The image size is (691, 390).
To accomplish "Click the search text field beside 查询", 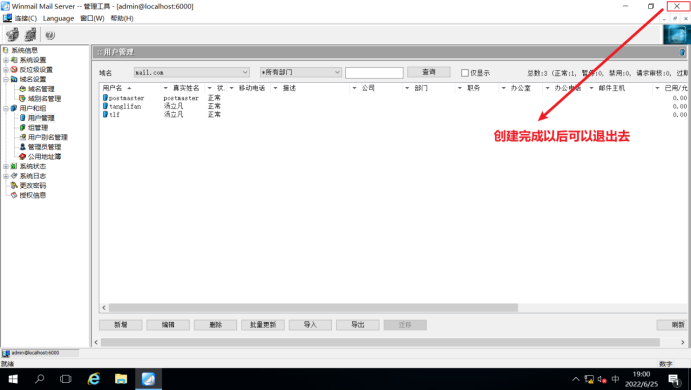I will point(374,73).
